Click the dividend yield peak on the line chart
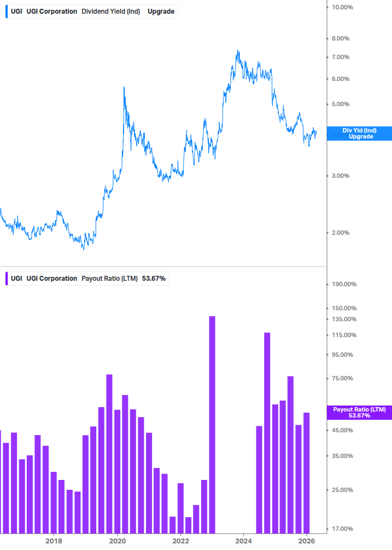Image resolution: width=392 pixels, height=550 pixels. click(x=238, y=49)
